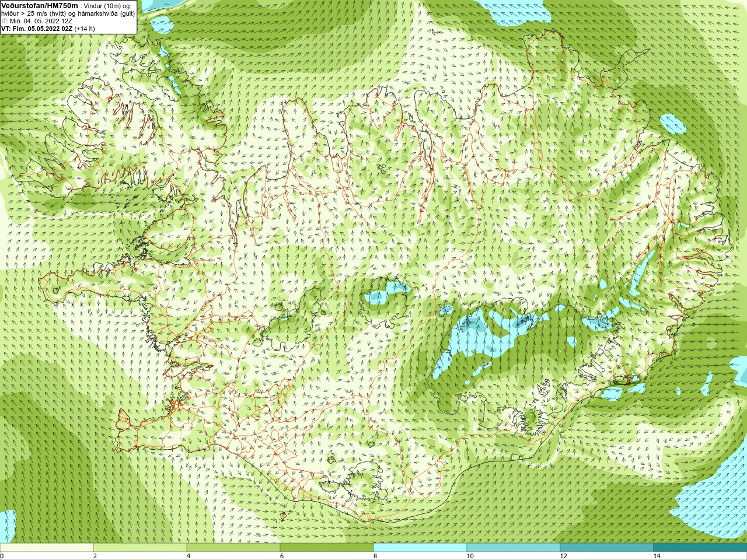Viewport: 747px width, 560px height.
Task: Click the '12' label on the wind scale
Action: point(563,556)
